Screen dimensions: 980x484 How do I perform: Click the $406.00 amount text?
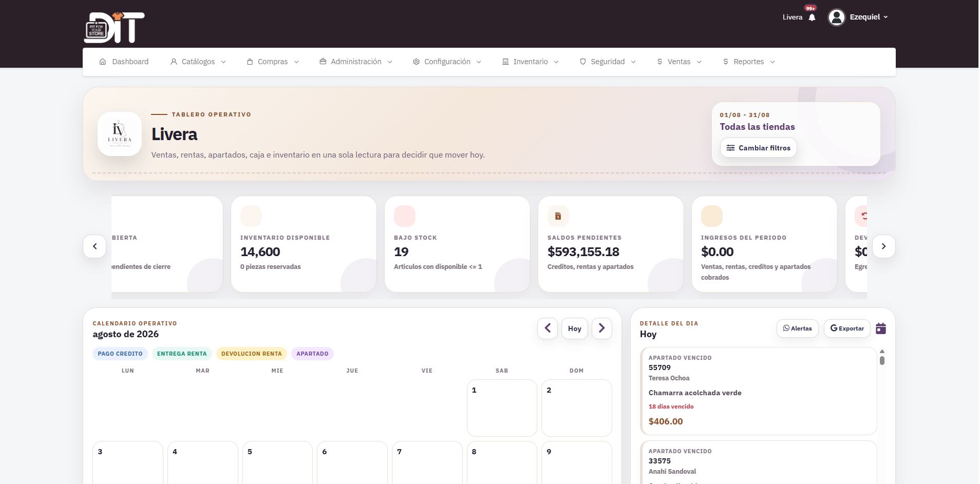pyautogui.click(x=666, y=421)
